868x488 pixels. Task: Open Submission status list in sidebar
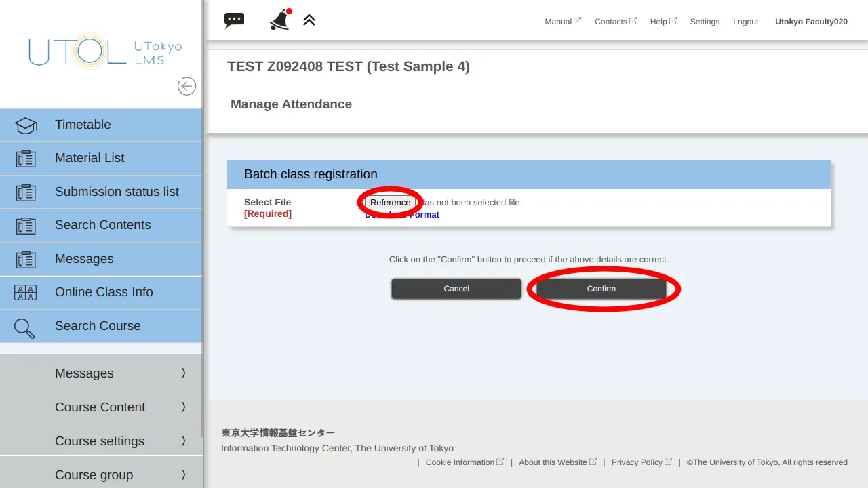(x=117, y=192)
